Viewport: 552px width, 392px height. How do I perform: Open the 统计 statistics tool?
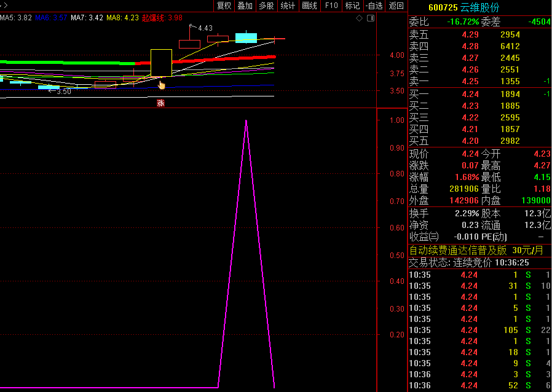coord(288,6)
